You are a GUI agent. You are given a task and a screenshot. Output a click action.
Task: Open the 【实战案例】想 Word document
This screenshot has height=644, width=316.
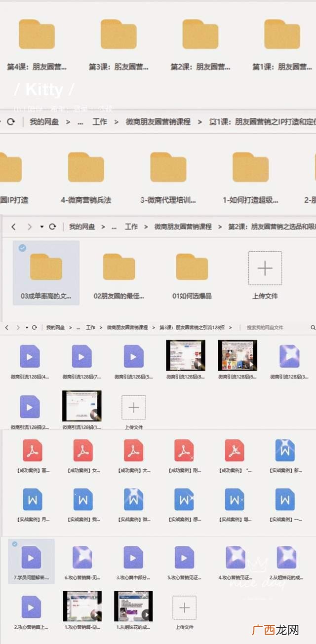(184, 499)
